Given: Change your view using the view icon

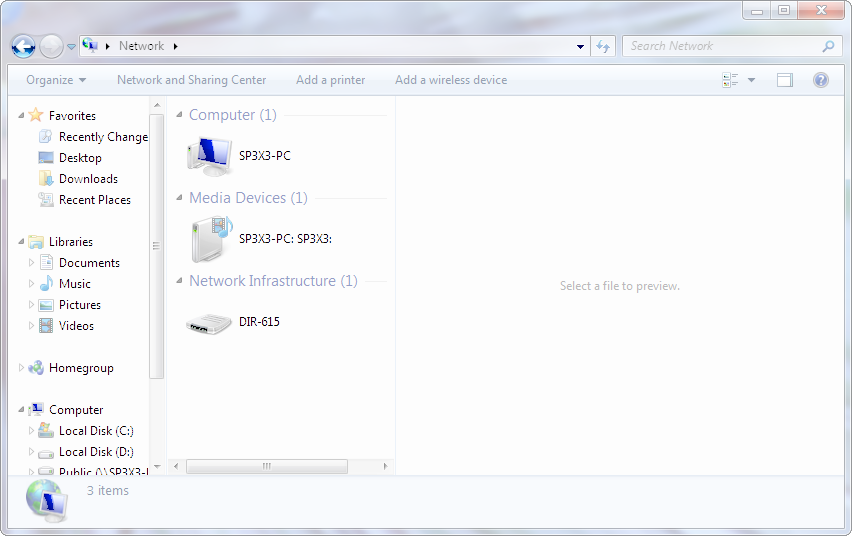Looking at the screenshot, I should 730,80.
